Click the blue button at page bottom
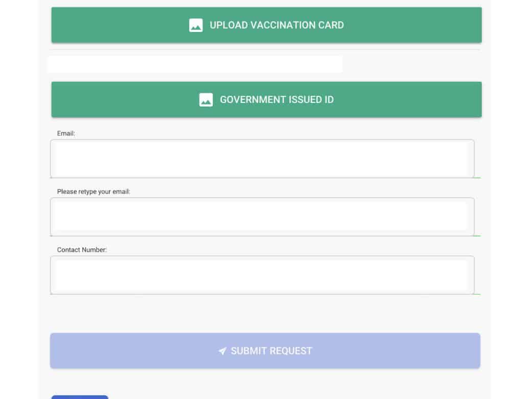Image resolution: width=532 pixels, height=399 pixels. (x=80, y=396)
